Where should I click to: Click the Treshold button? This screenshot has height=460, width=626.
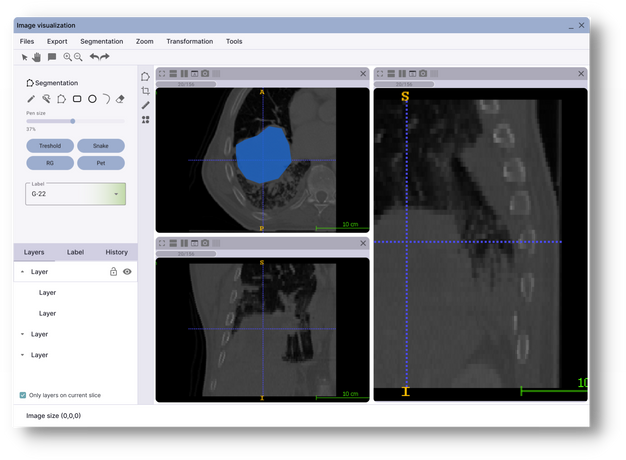pyautogui.click(x=49, y=146)
